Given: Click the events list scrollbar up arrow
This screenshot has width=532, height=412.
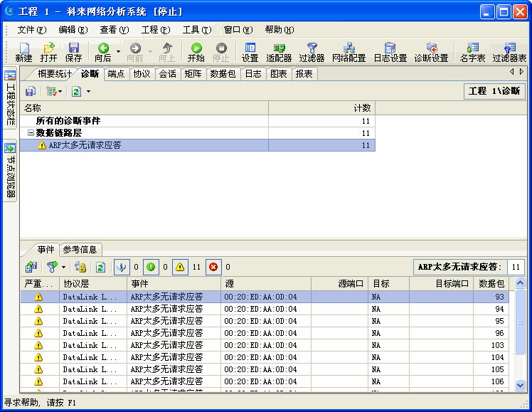Looking at the screenshot, I should 520,282.
